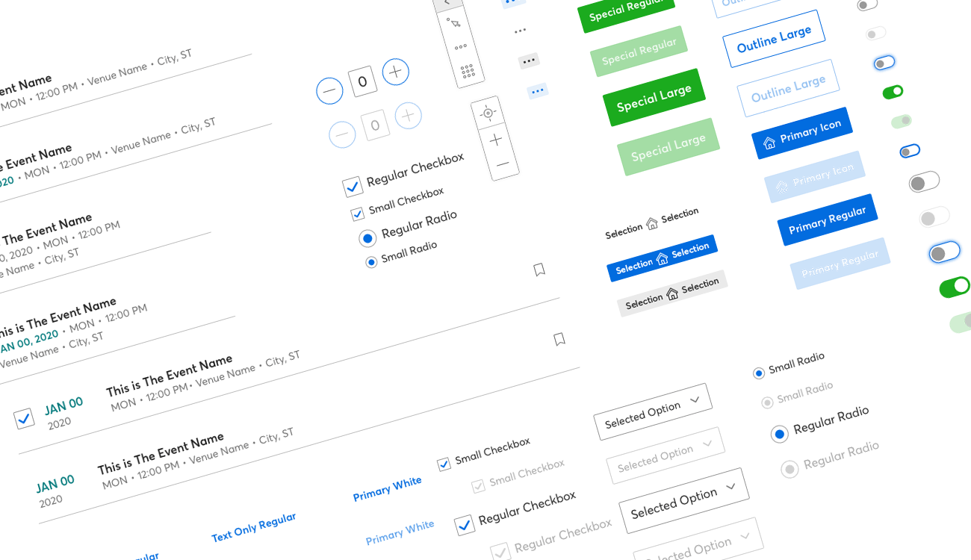Click the active stepper input field showing 0

click(x=362, y=81)
